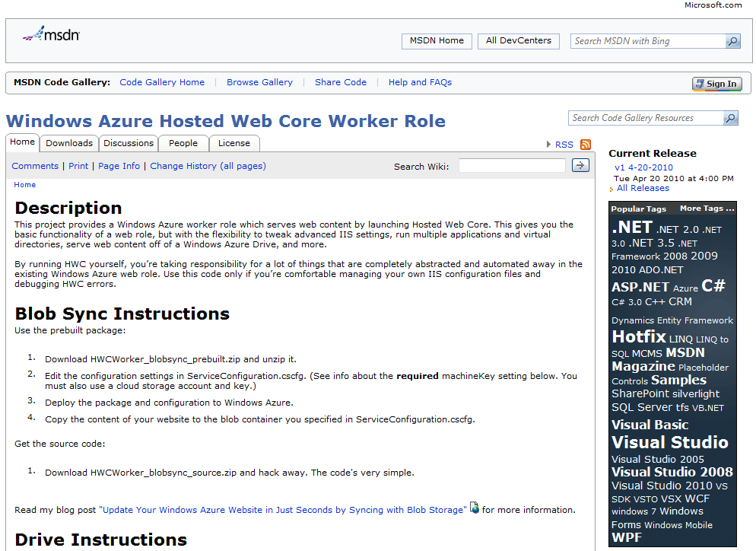Click the C++ tag

(x=655, y=301)
